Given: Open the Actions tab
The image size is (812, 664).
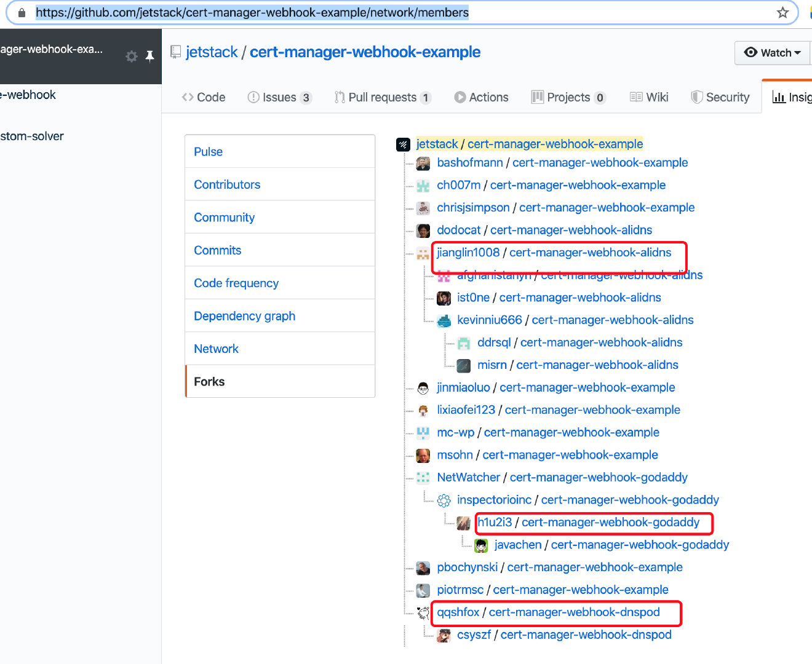Looking at the screenshot, I should (482, 97).
